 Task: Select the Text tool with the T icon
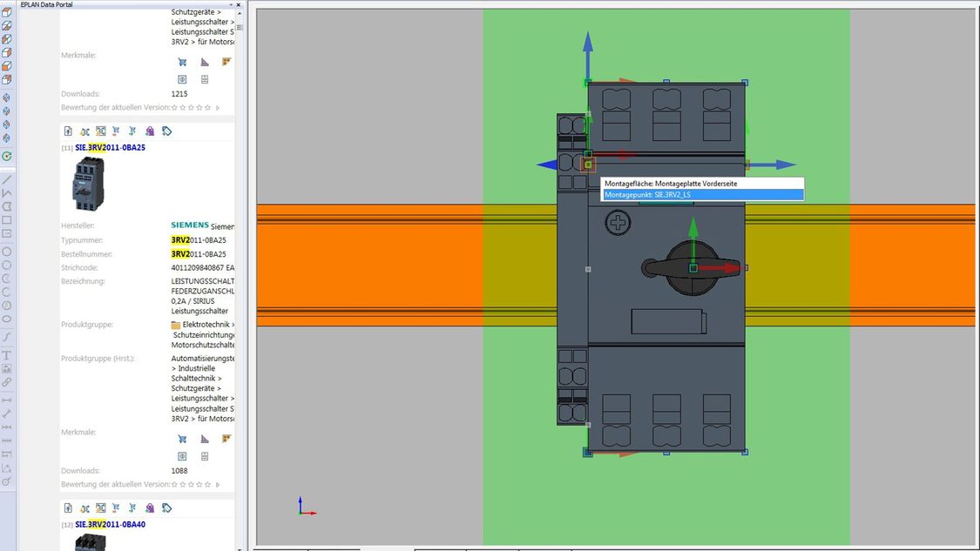click(x=7, y=355)
